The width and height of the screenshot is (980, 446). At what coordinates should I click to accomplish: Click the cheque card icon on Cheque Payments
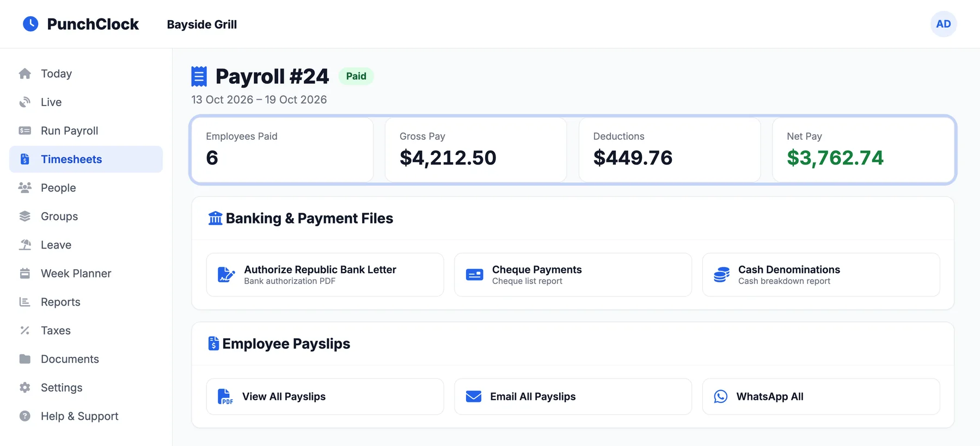(475, 275)
